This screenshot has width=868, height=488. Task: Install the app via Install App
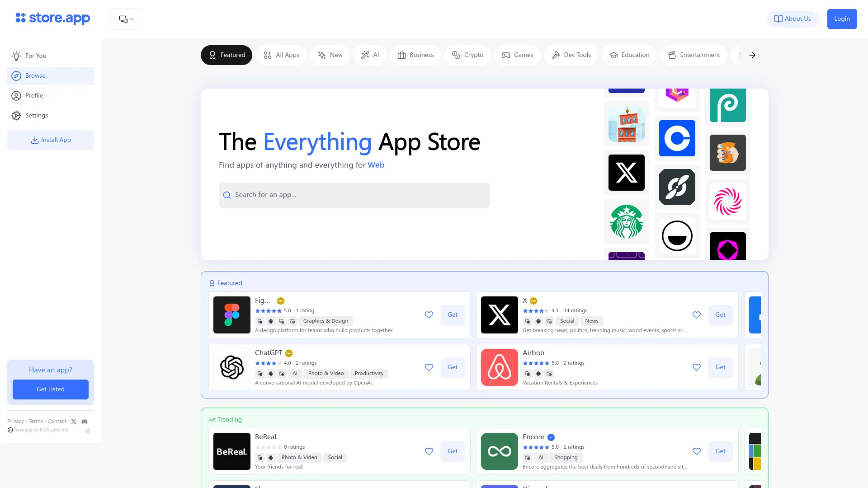point(51,140)
